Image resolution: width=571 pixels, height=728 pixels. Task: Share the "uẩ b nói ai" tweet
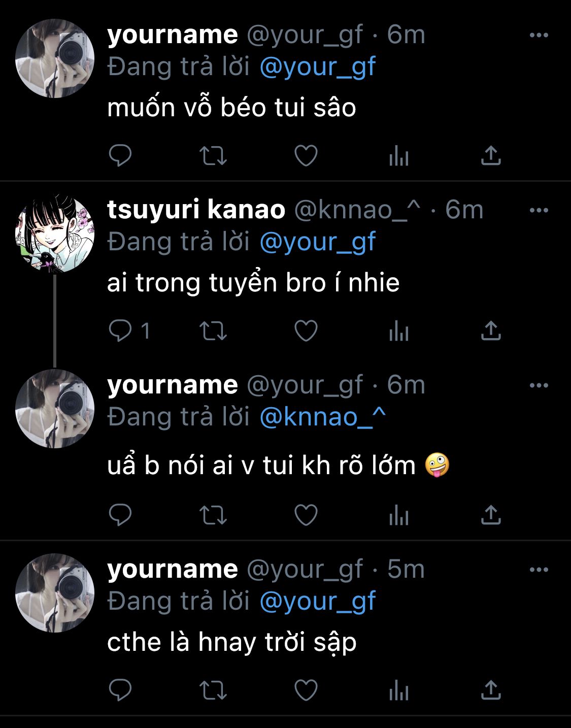tap(490, 515)
